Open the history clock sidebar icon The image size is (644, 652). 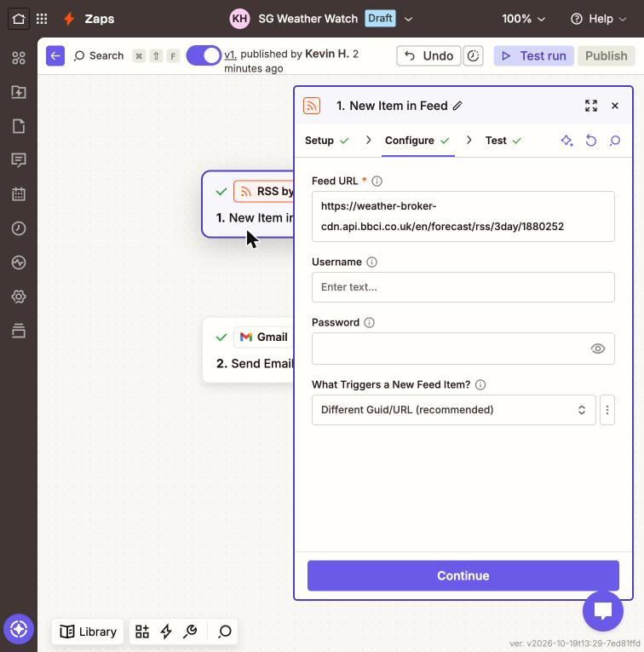tap(19, 228)
